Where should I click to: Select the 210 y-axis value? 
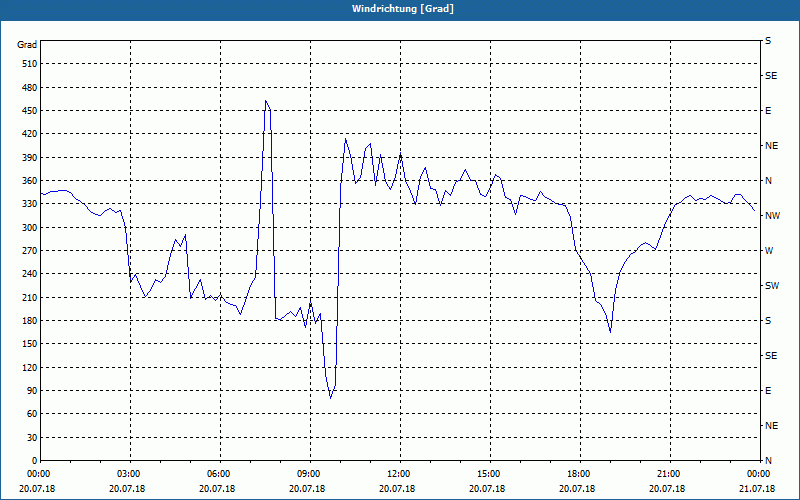point(30,297)
